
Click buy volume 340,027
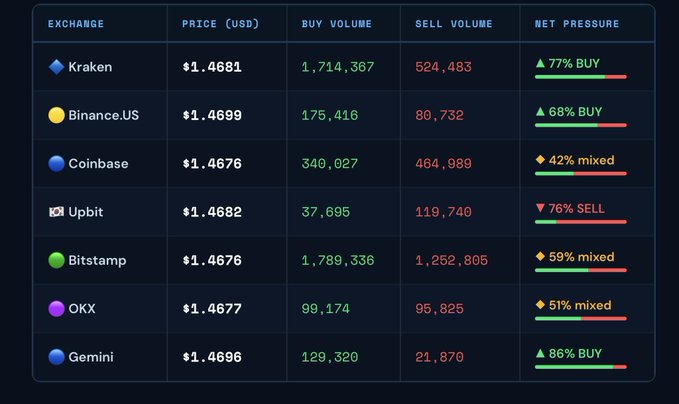tap(330, 164)
